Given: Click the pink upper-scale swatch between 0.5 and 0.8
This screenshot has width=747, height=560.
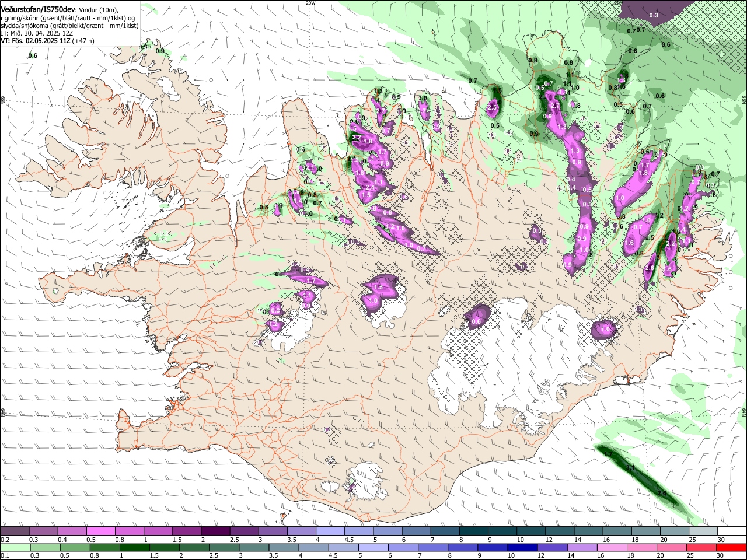Looking at the screenshot, I should coord(100,531).
